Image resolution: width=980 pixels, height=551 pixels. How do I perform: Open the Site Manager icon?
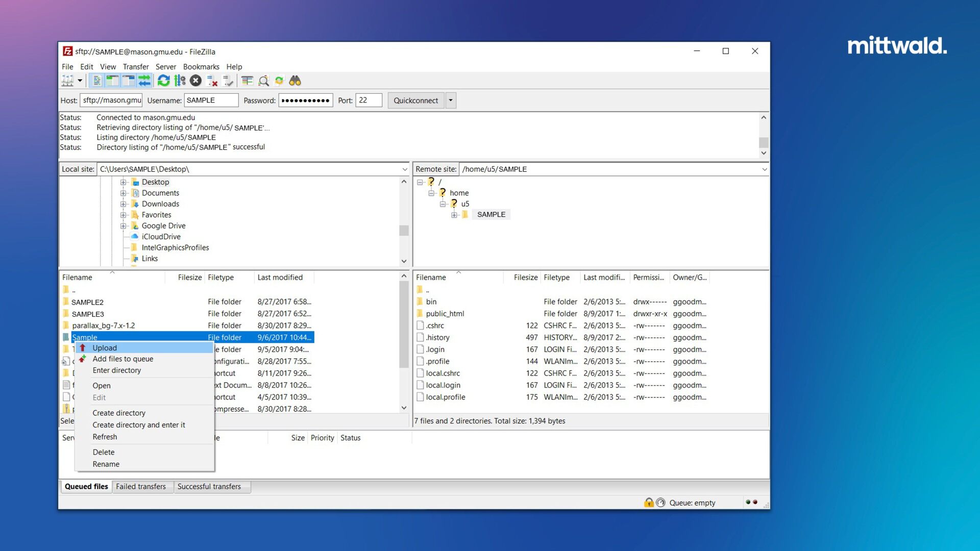click(x=67, y=81)
